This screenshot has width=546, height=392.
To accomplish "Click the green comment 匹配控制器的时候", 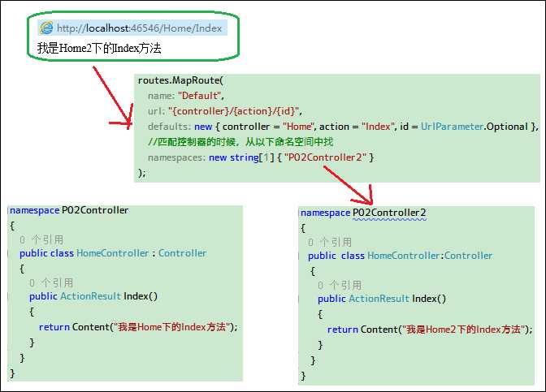I will coord(240,141).
